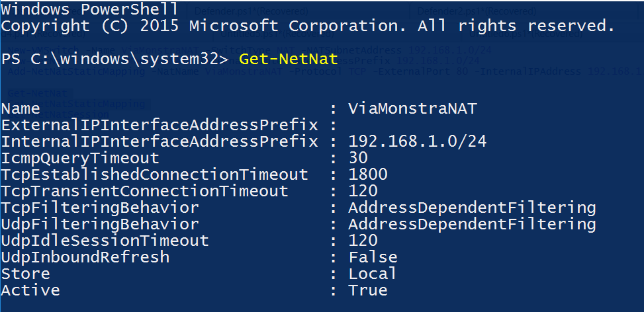Click the ExternalIPInterfaceAddressPrefix property label
The height and width of the screenshot is (312, 644).
[160, 125]
